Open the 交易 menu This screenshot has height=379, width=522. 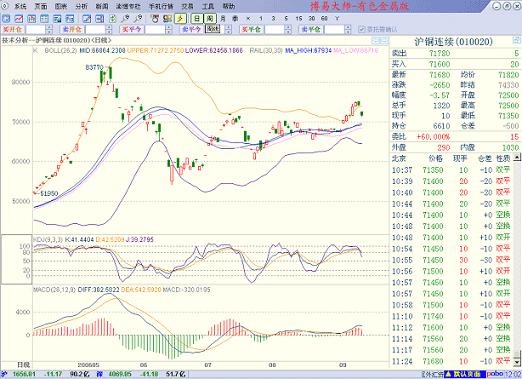click(187, 6)
